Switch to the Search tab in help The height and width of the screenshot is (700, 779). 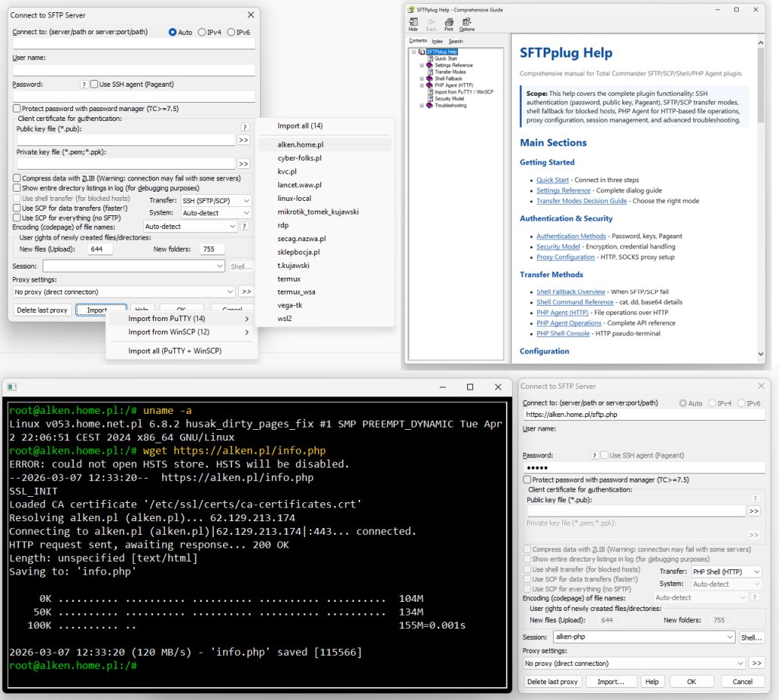point(456,41)
